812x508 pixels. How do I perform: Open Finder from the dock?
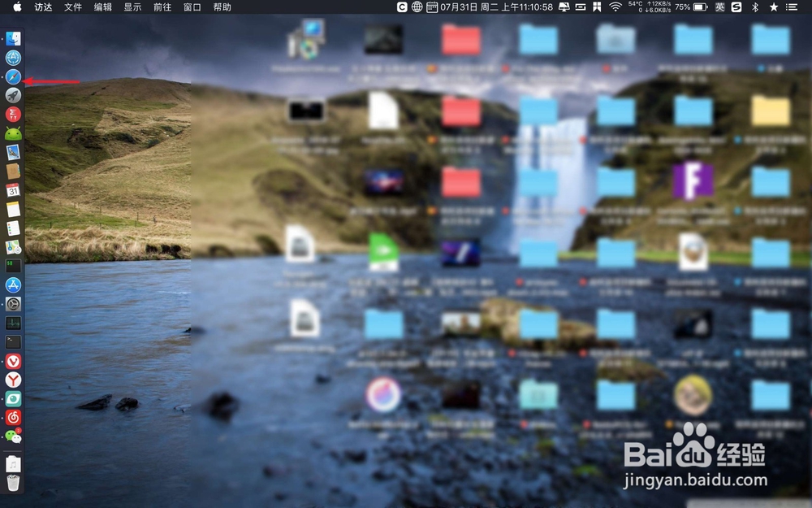tap(13, 38)
